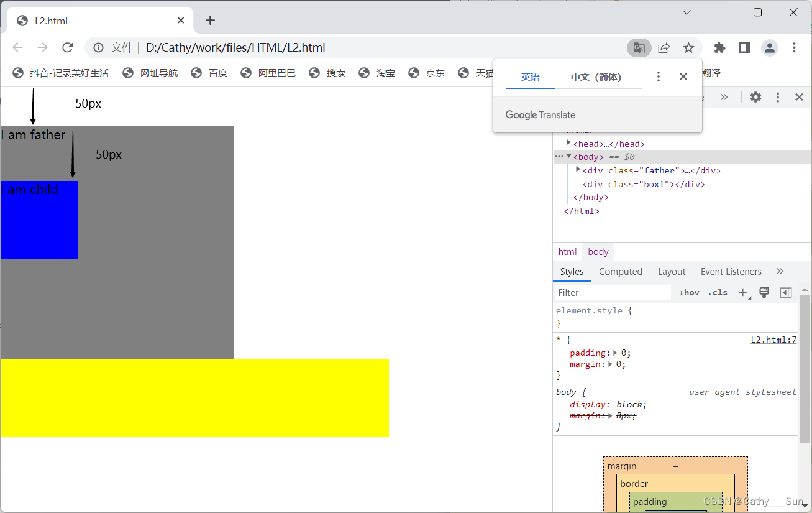Expand the margin shorthand triangle in * rule

click(611, 364)
